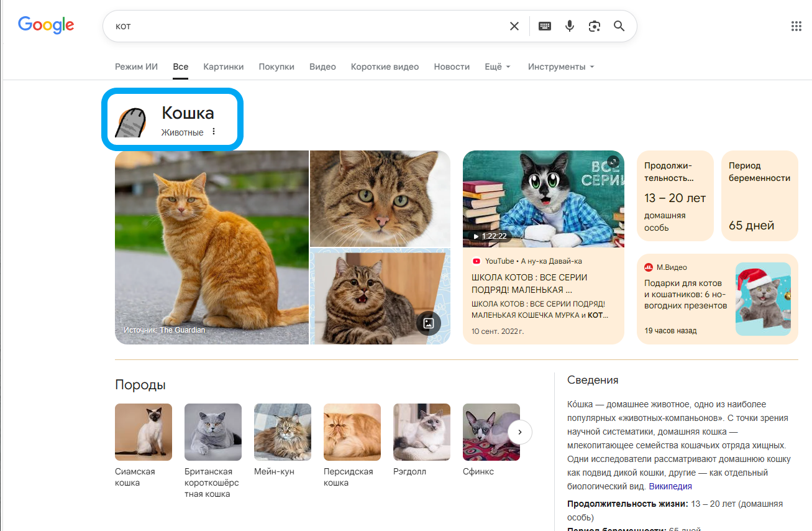This screenshot has width=812, height=531.
Task: Clear the search query with the X icon
Action: [x=514, y=25]
